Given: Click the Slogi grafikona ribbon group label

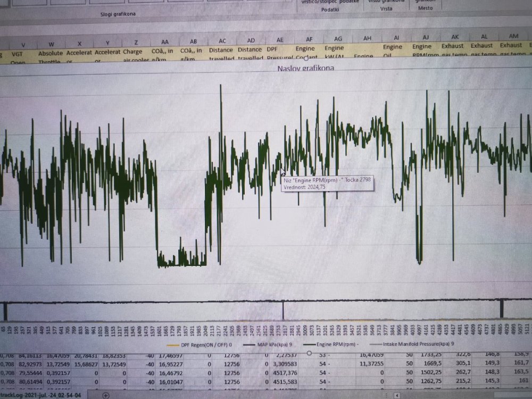Looking at the screenshot, I should pos(116,14).
